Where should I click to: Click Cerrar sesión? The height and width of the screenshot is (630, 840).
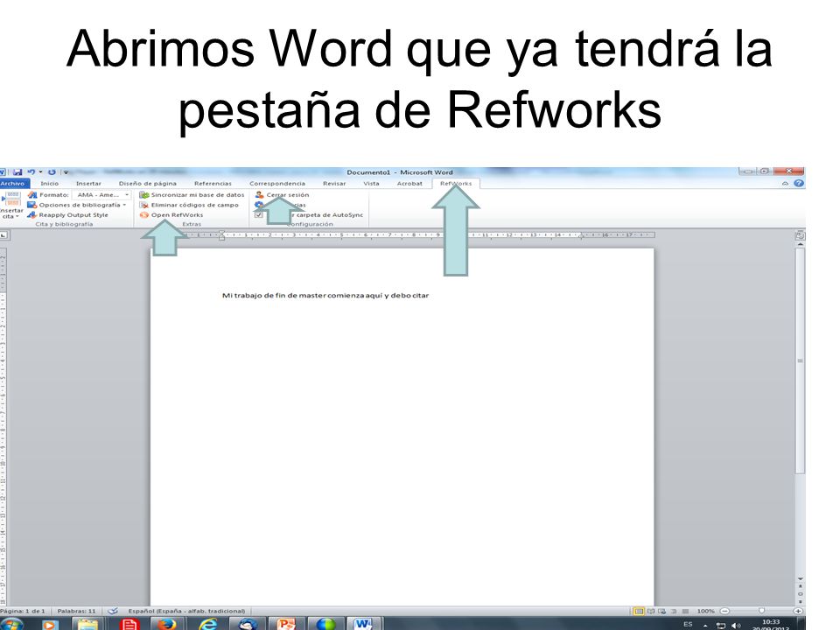click(288, 195)
